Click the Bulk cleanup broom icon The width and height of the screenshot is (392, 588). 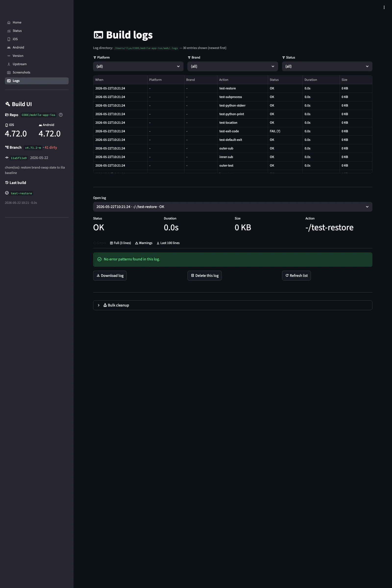(105, 305)
